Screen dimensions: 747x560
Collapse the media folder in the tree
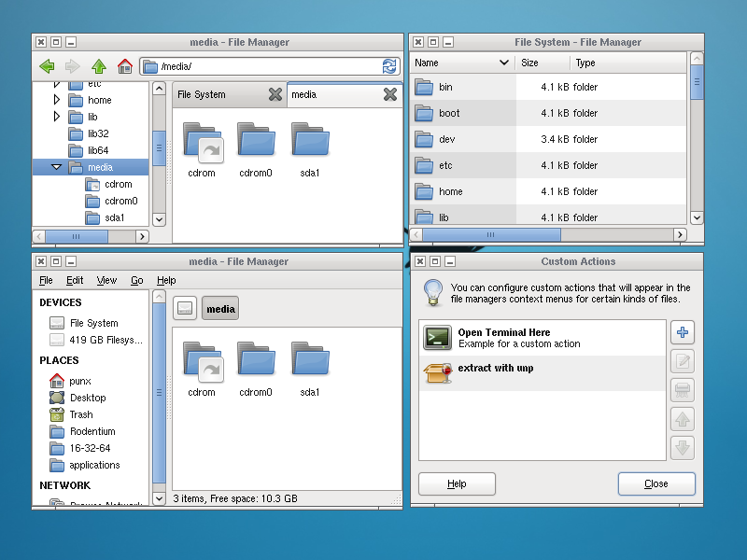point(56,166)
